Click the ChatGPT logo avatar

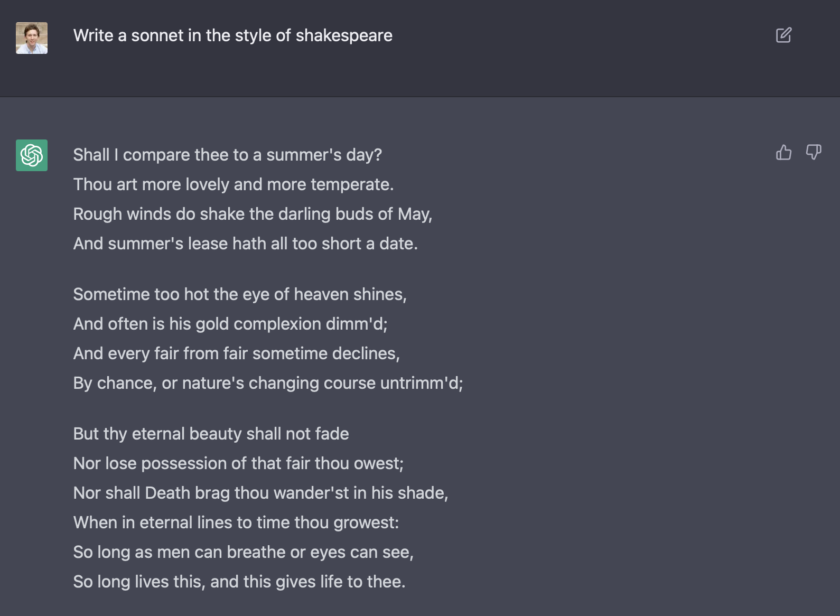click(32, 155)
